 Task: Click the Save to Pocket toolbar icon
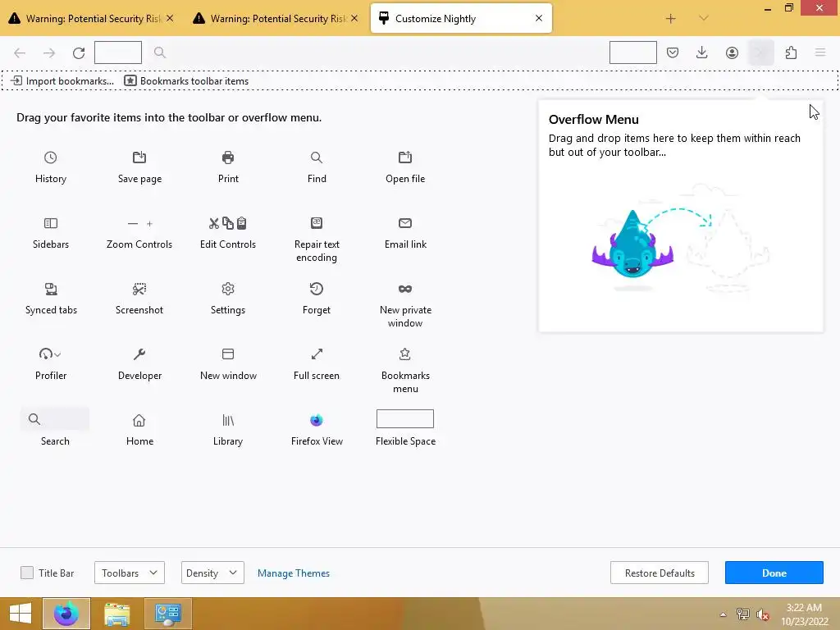pyautogui.click(x=673, y=52)
